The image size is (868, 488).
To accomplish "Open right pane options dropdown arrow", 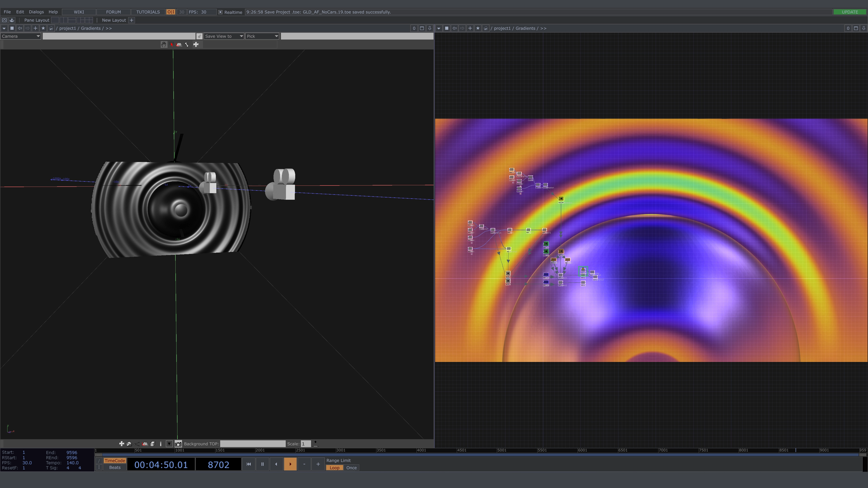I will point(439,28).
